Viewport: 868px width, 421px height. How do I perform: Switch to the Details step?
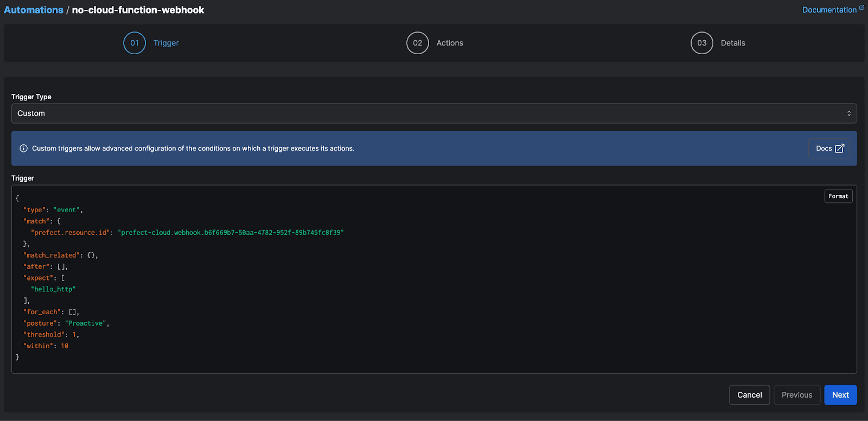[x=732, y=43]
